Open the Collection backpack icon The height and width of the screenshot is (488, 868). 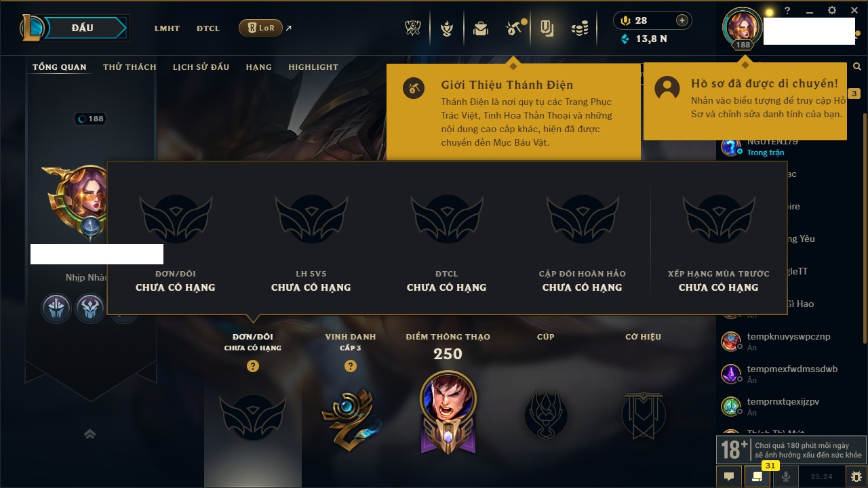[x=481, y=28]
